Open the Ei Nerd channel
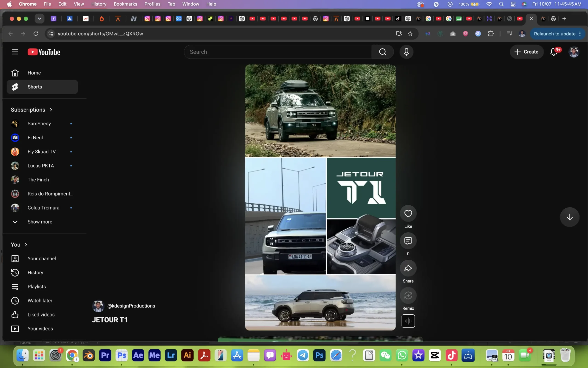The image size is (588, 368). point(42,138)
